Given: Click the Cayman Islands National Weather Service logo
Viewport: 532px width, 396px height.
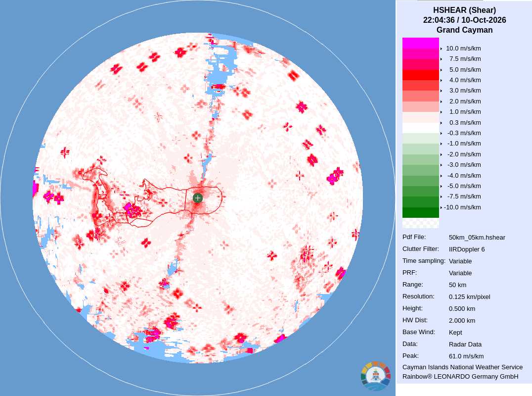Looking at the screenshot, I should [376, 376].
